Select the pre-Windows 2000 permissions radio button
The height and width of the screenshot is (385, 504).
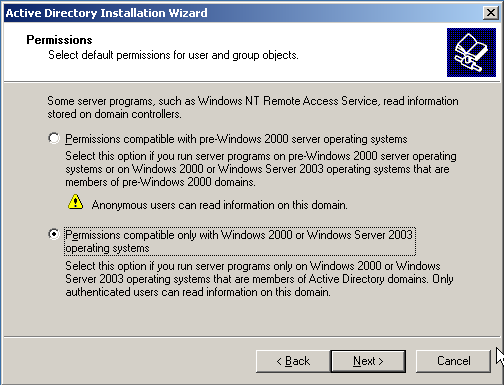[x=54, y=138]
